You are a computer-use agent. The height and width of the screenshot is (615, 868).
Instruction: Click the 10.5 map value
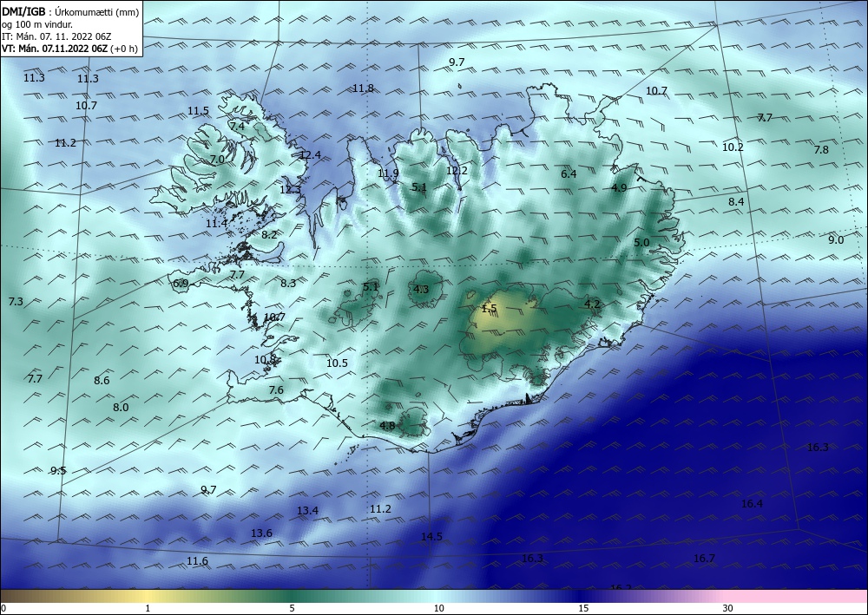point(337,363)
